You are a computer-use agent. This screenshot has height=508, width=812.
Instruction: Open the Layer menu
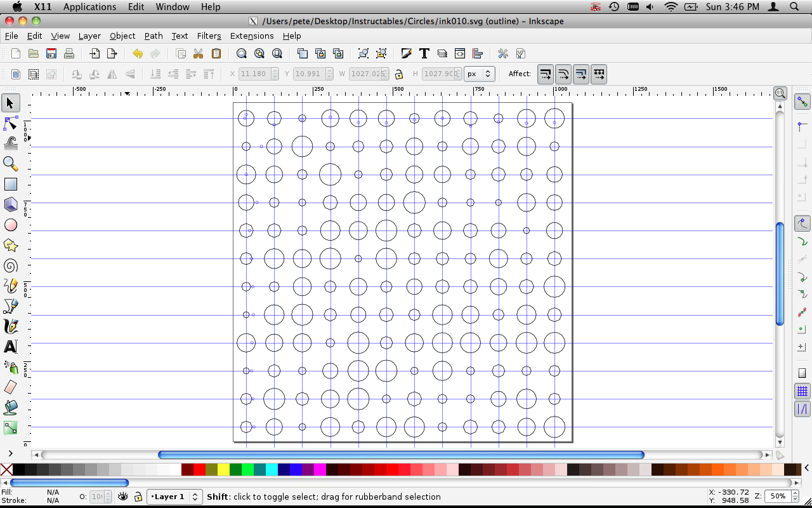[89, 36]
